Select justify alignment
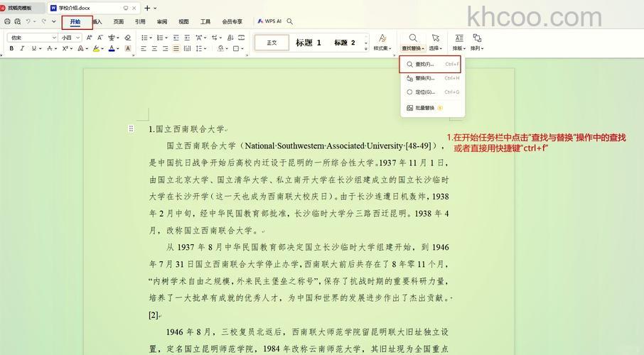The image size is (644, 355). click(x=176, y=48)
